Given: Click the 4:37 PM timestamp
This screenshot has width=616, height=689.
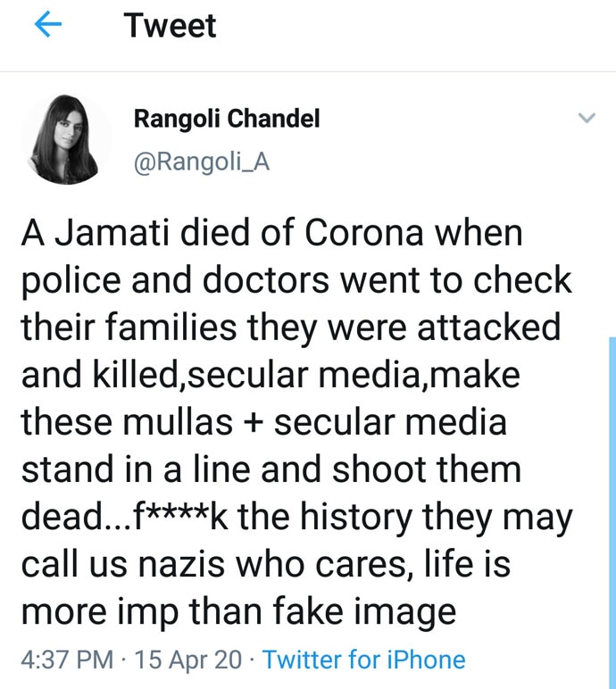Looking at the screenshot, I should click(67, 660).
